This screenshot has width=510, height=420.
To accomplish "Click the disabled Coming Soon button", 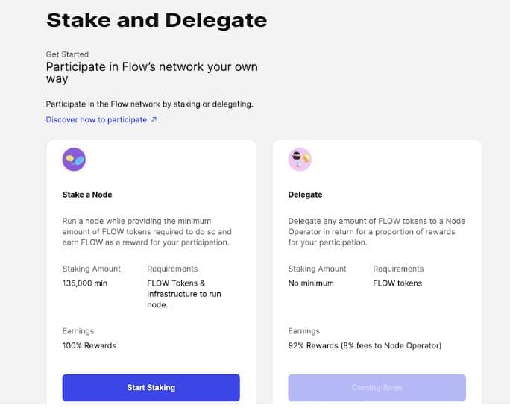I will (x=377, y=388).
